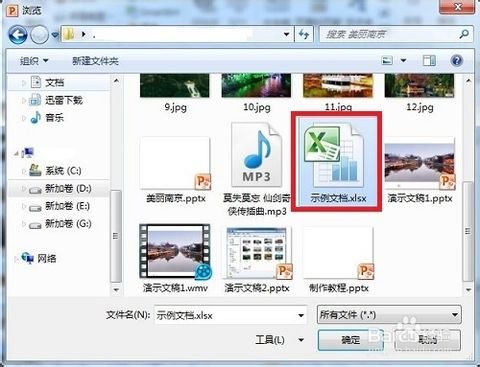The height and width of the screenshot is (367, 480).
Task: Click the navigation pane scroll up arrow
Action: pos(116,80)
